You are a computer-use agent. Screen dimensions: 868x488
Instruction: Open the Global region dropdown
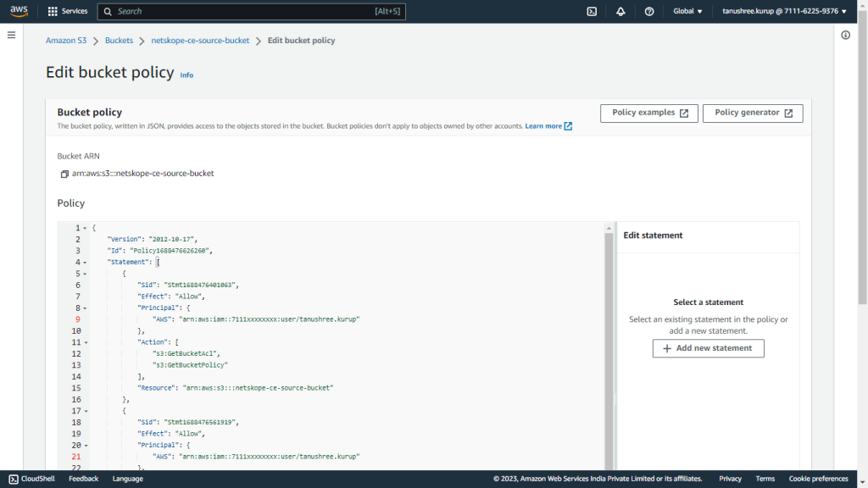tap(687, 11)
